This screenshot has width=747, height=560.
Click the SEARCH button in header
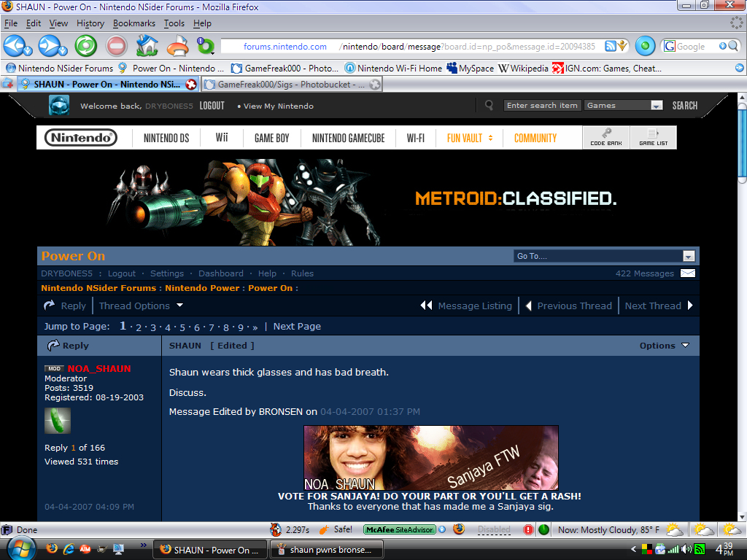684,106
